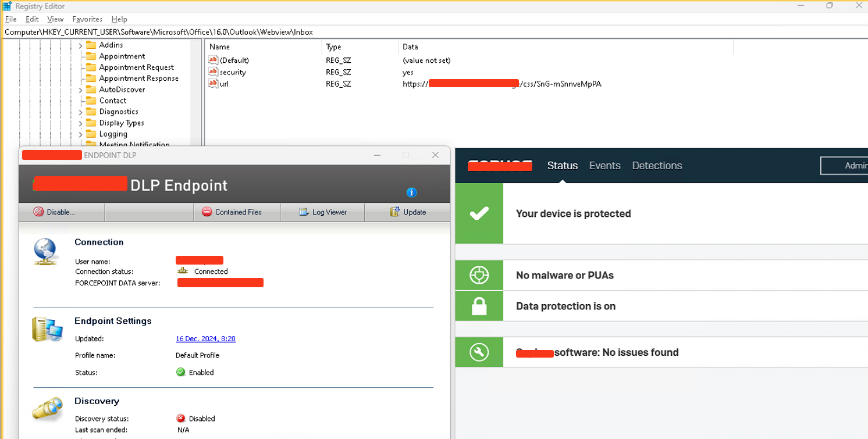Switch to the Detections tab
868x439 pixels.
click(657, 166)
